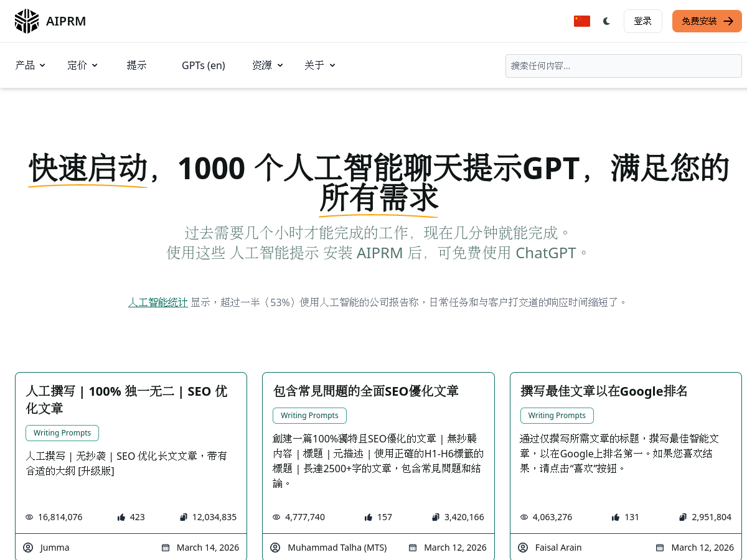Click calendar icon on Faisal Arain's card
The width and height of the screenshot is (747, 560).
click(660, 548)
